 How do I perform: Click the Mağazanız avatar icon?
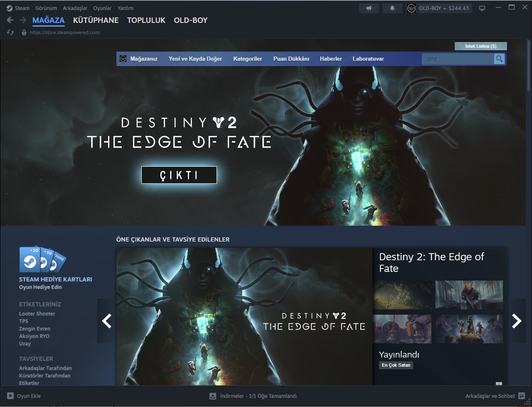(123, 59)
